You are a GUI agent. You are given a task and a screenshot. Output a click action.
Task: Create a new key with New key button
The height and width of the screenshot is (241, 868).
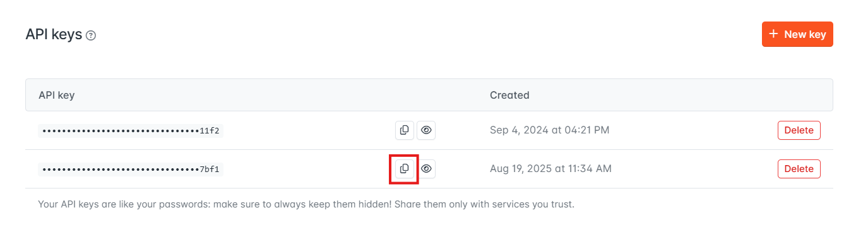pyautogui.click(x=797, y=34)
